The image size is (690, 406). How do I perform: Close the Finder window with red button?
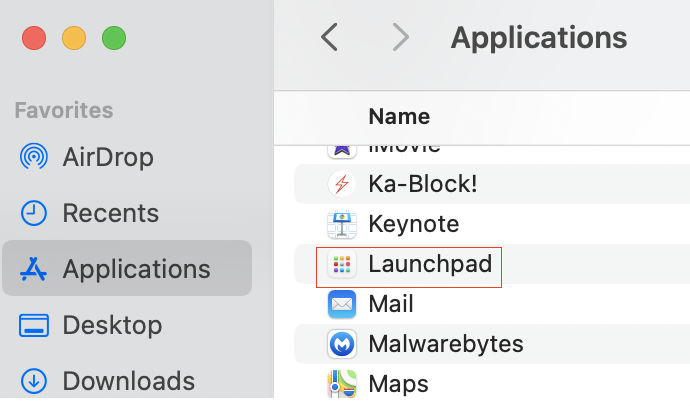tap(34, 38)
